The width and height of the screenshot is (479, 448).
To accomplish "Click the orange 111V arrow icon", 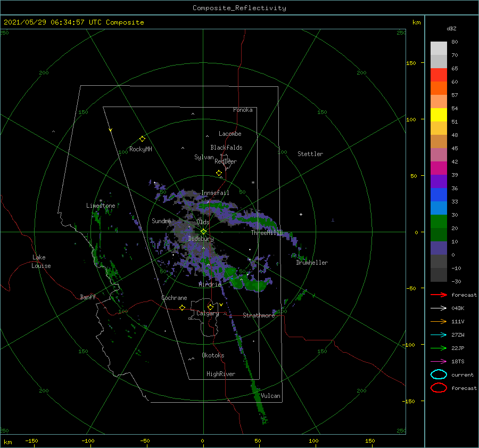I will [x=439, y=321].
